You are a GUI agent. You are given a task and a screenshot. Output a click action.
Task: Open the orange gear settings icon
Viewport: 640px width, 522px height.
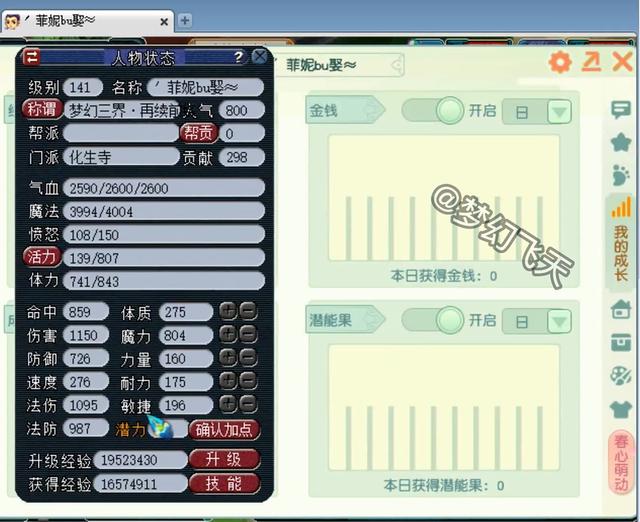pos(560,63)
